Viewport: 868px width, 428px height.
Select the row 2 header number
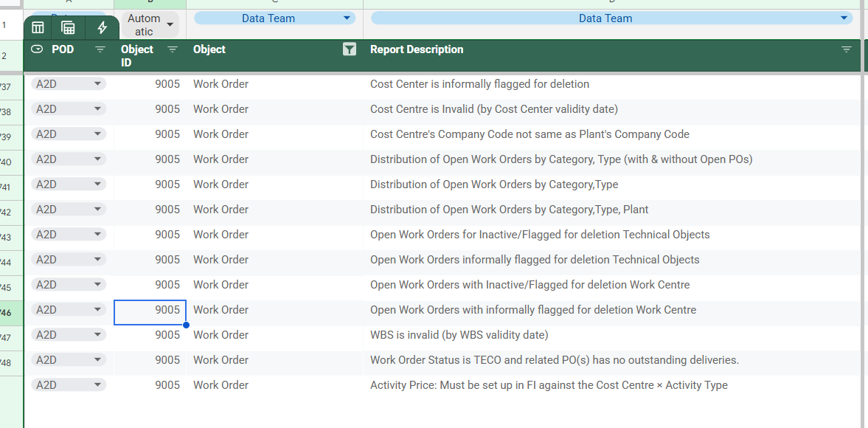[4, 55]
